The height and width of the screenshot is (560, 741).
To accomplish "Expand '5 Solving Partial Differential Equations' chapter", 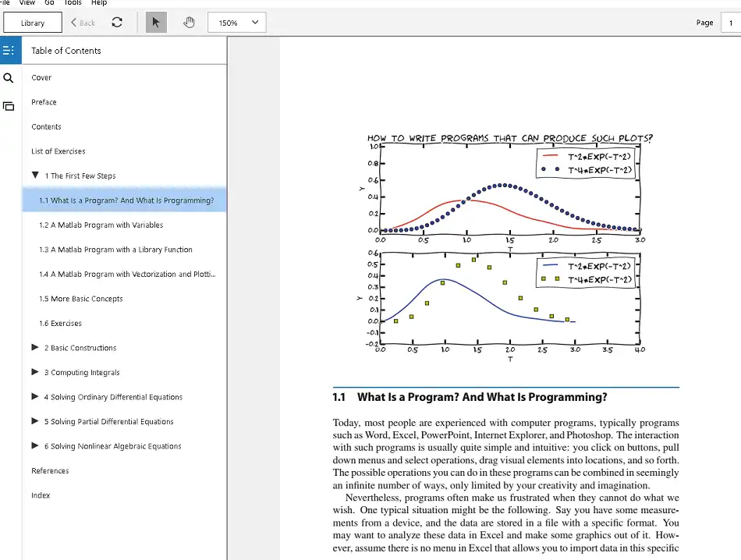I will [x=35, y=421].
